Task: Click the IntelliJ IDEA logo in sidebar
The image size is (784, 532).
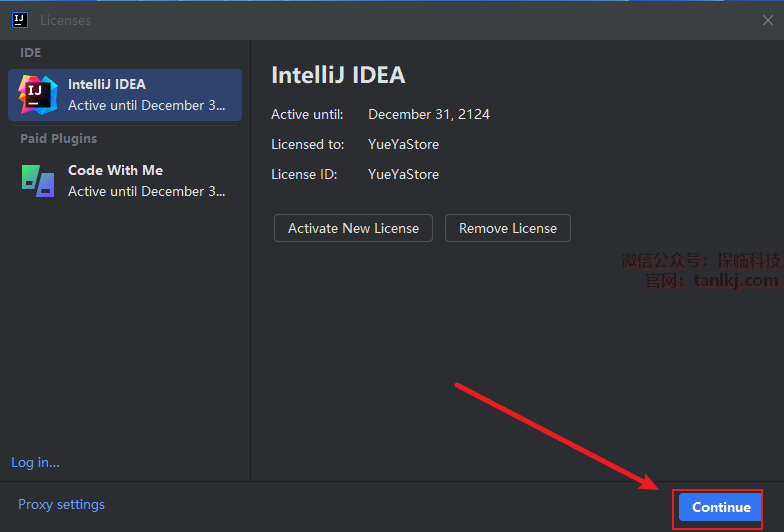Action: 37,94
